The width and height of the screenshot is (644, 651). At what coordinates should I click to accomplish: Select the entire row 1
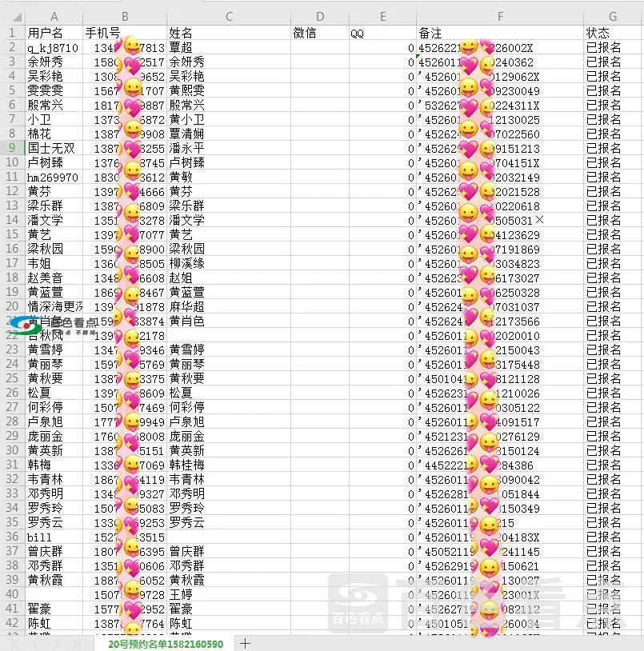tap(13, 33)
